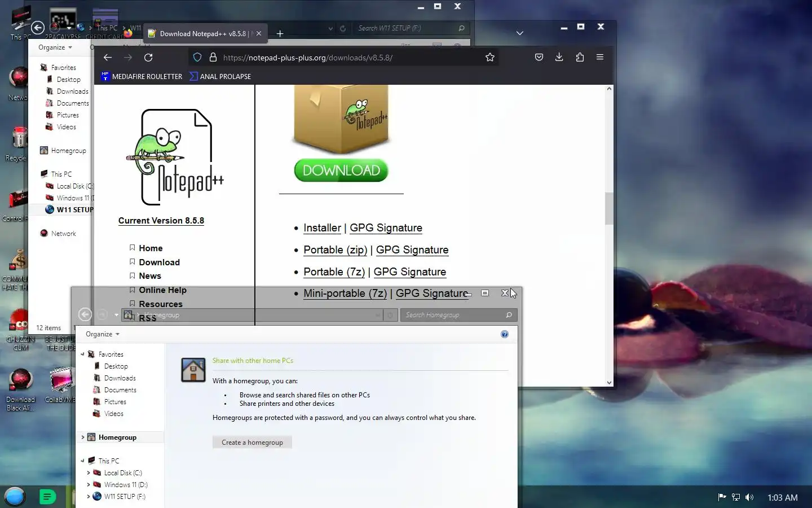Refresh the W11 SETUP Explorer address bar
This screenshot has height=508, width=812.
tap(342, 28)
